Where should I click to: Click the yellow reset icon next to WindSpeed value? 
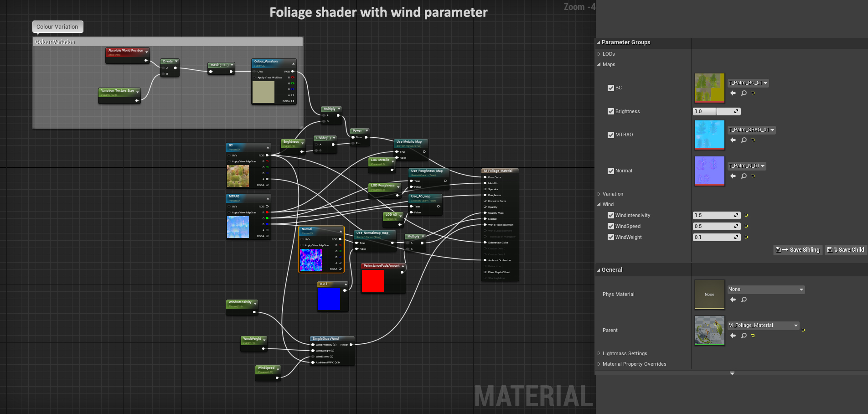[x=746, y=226]
